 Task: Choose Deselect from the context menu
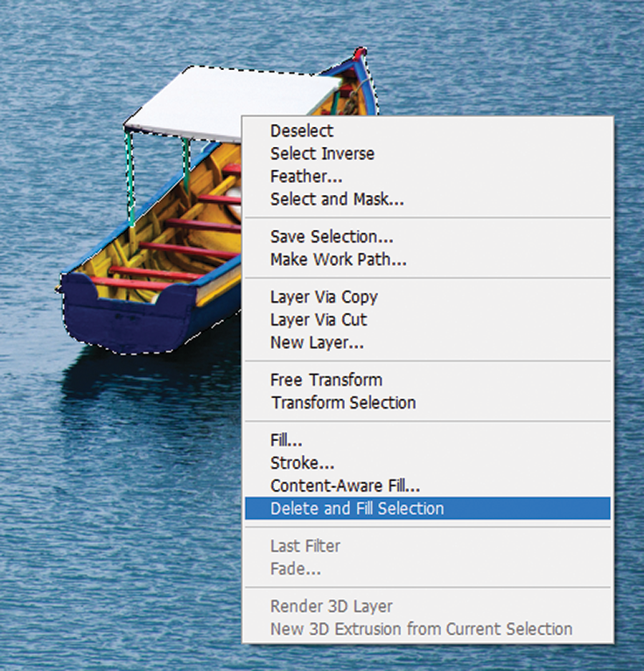302,131
